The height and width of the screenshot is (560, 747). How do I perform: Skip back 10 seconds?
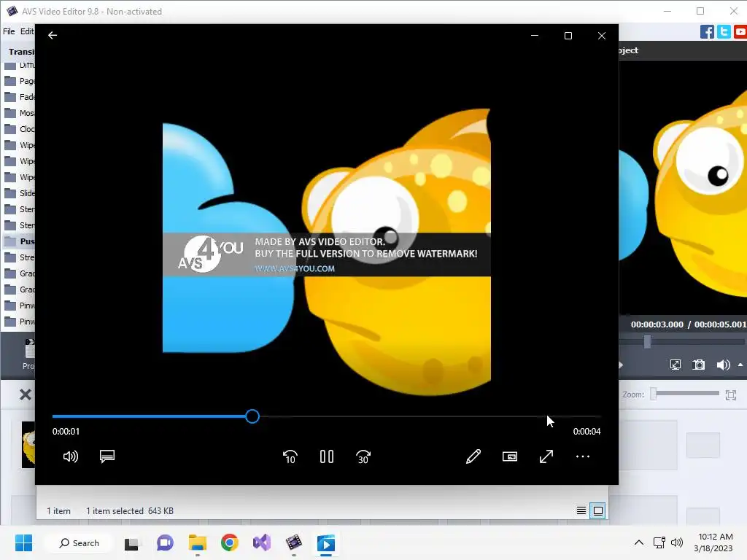click(x=290, y=456)
